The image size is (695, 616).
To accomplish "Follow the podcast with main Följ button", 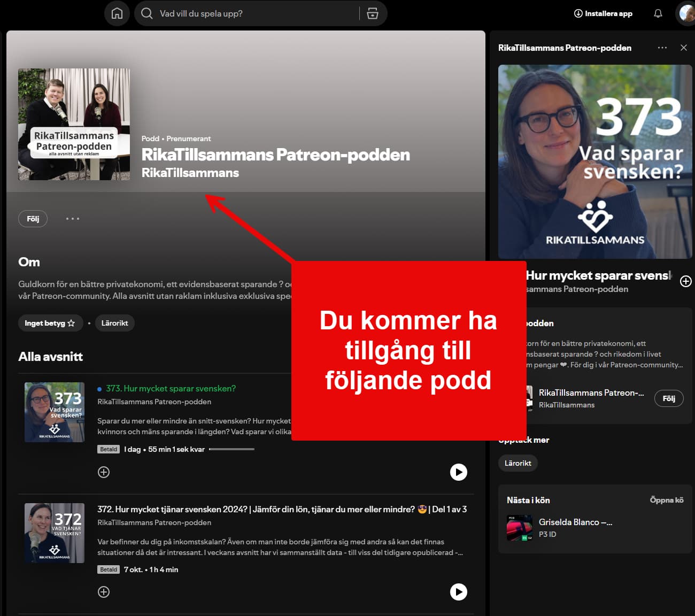I will click(33, 219).
